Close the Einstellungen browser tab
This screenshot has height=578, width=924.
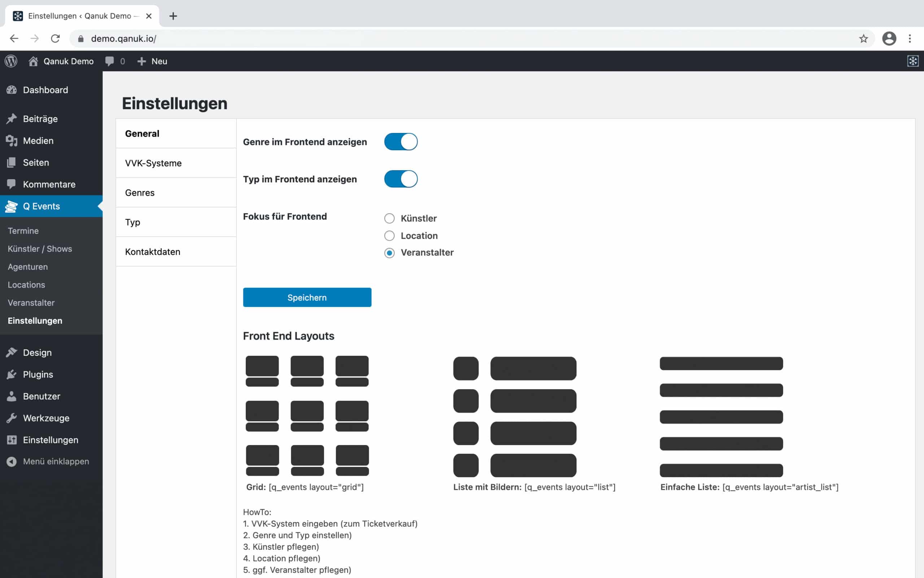pos(149,16)
